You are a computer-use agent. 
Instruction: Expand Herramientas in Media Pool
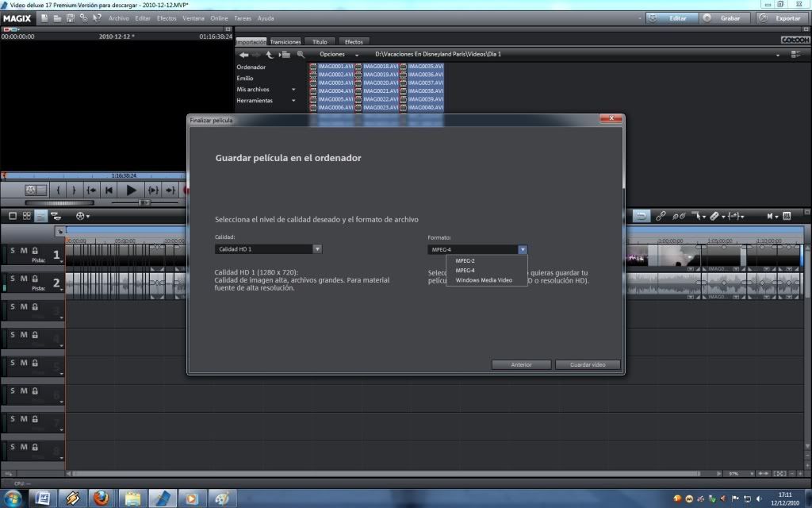[x=293, y=101]
